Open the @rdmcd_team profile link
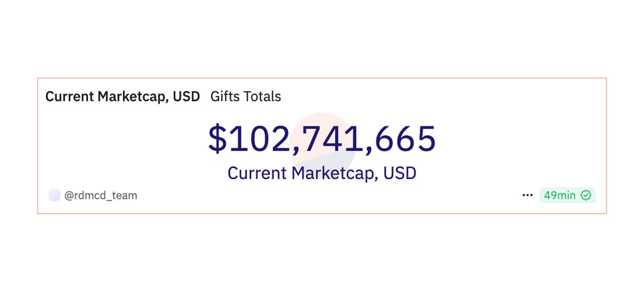644x292 pixels. pos(101,196)
